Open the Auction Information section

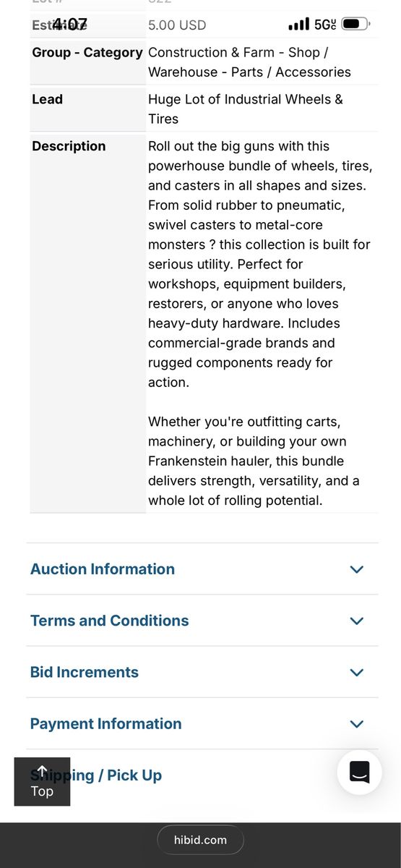pyautogui.click(x=202, y=569)
